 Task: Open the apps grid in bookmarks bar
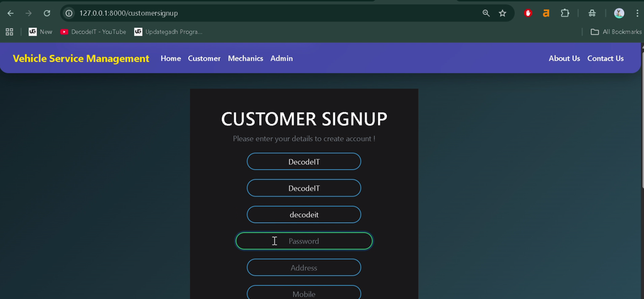9,31
